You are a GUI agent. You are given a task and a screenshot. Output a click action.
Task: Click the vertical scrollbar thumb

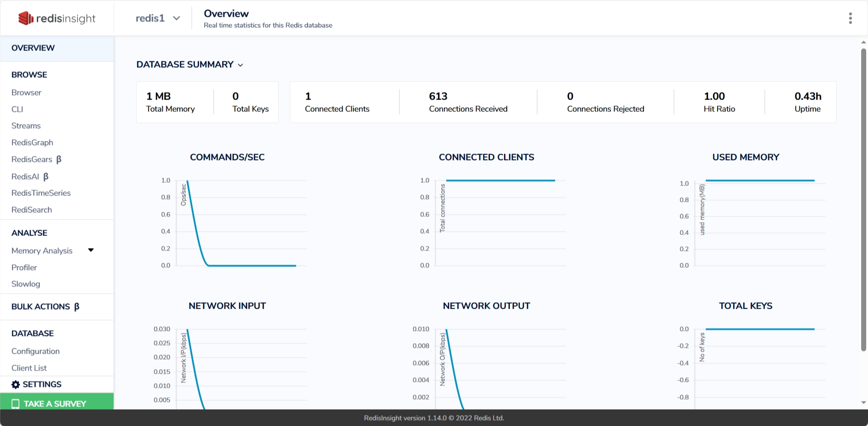click(863, 200)
